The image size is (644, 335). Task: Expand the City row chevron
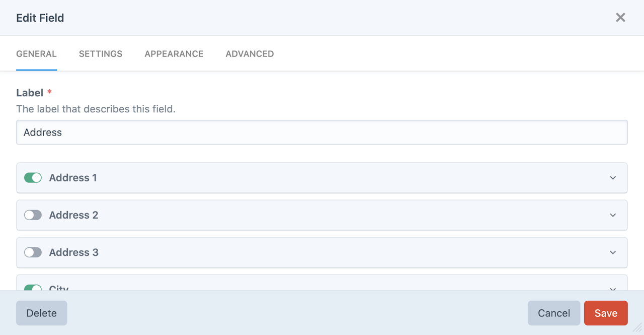pyautogui.click(x=613, y=289)
